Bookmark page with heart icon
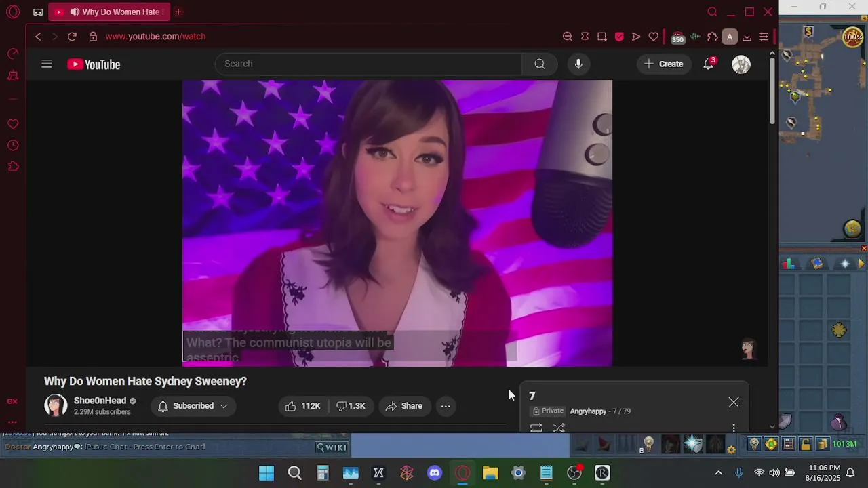The width and height of the screenshot is (868, 488). click(654, 37)
